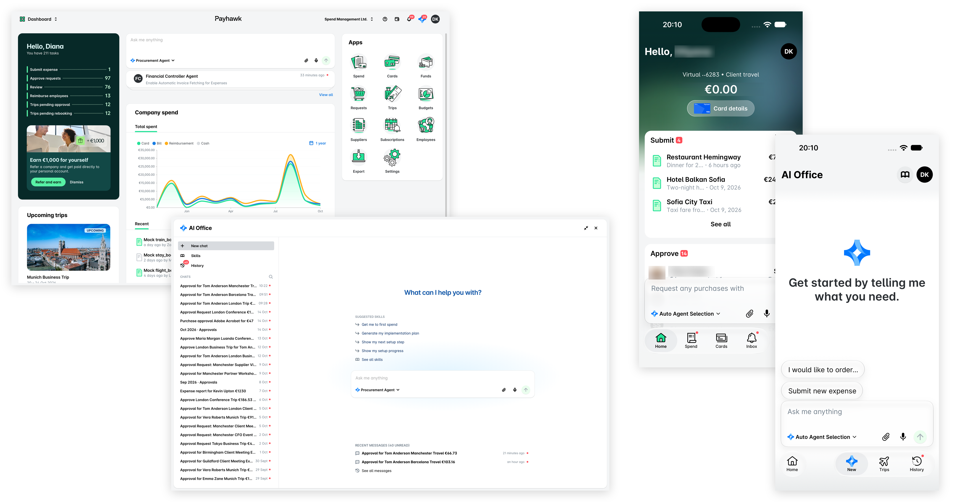Open the Cards app icon in Apps

coord(392,62)
